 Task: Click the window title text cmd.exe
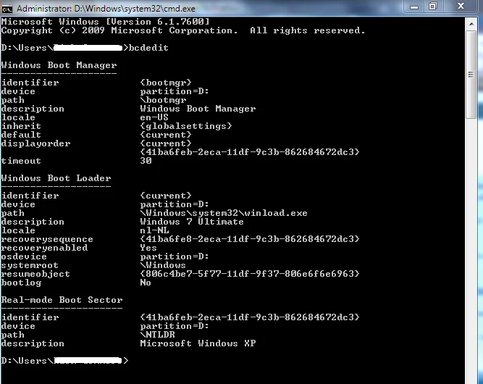pyautogui.click(x=106, y=9)
